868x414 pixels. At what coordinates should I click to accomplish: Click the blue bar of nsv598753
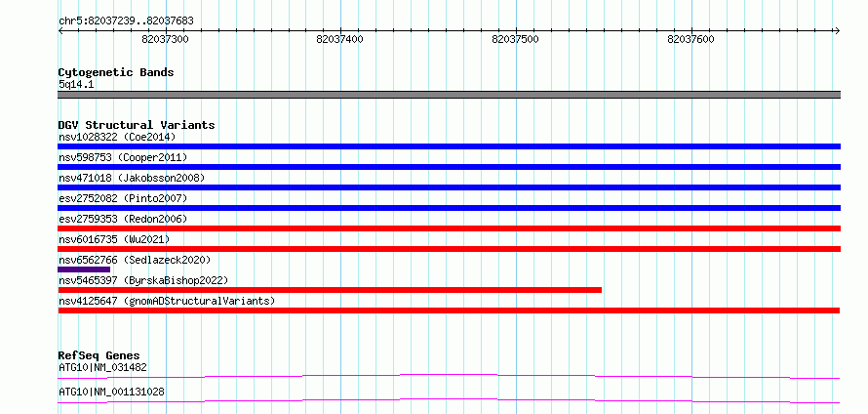coord(449,167)
